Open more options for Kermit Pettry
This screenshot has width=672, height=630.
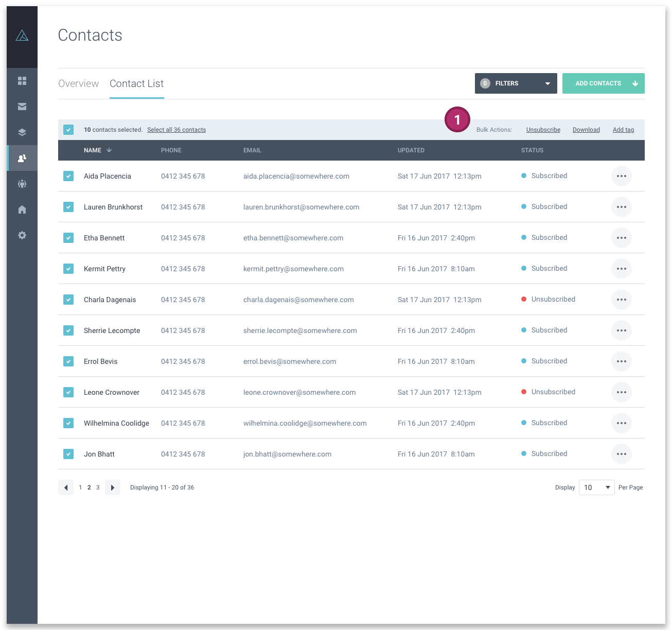pyautogui.click(x=622, y=269)
